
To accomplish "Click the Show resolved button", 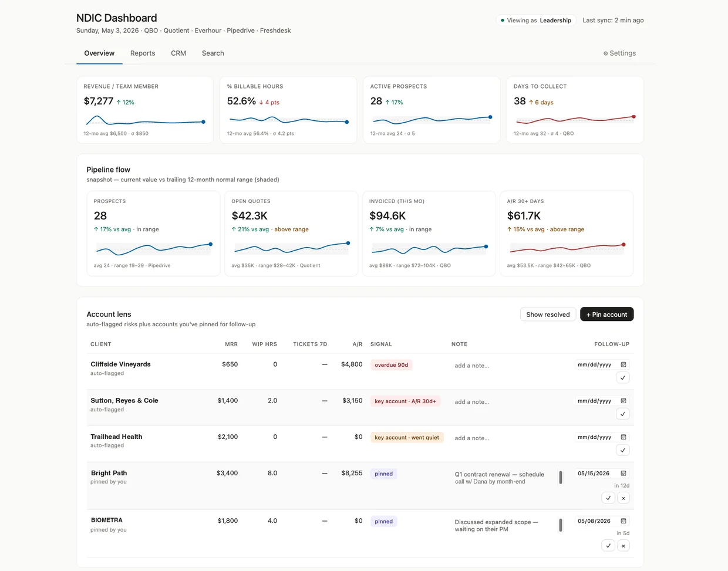I will [x=548, y=315].
